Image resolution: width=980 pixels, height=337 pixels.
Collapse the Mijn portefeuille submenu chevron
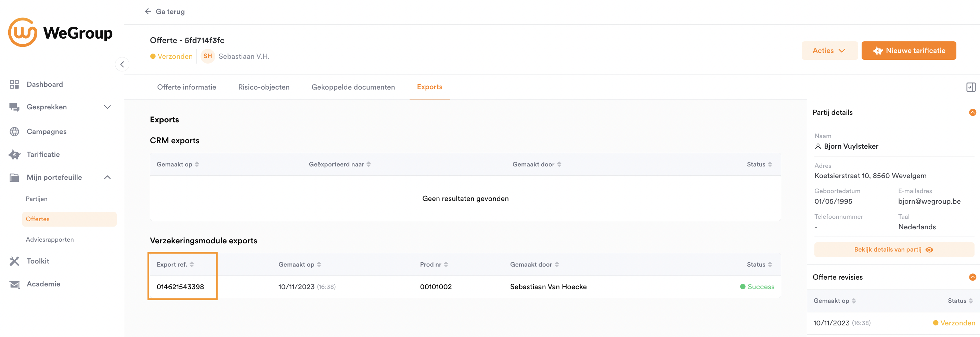point(108,177)
